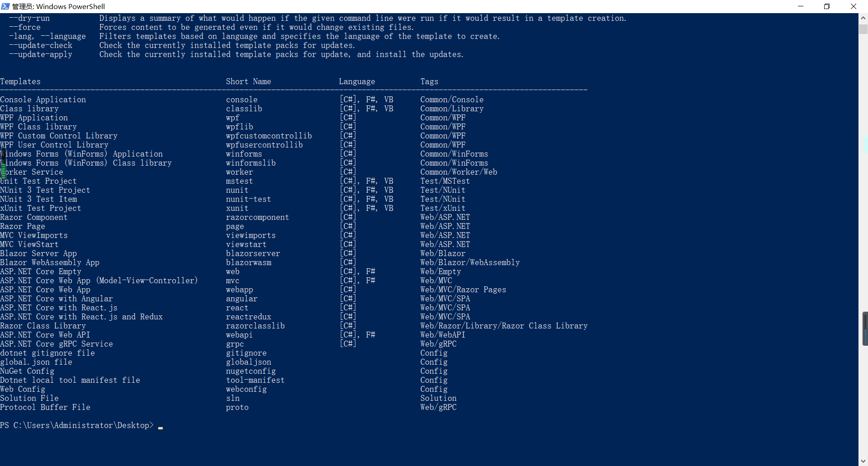Select the '--update-apply' option text
This screenshot has width=868, height=466.
pyautogui.click(x=41, y=54)
